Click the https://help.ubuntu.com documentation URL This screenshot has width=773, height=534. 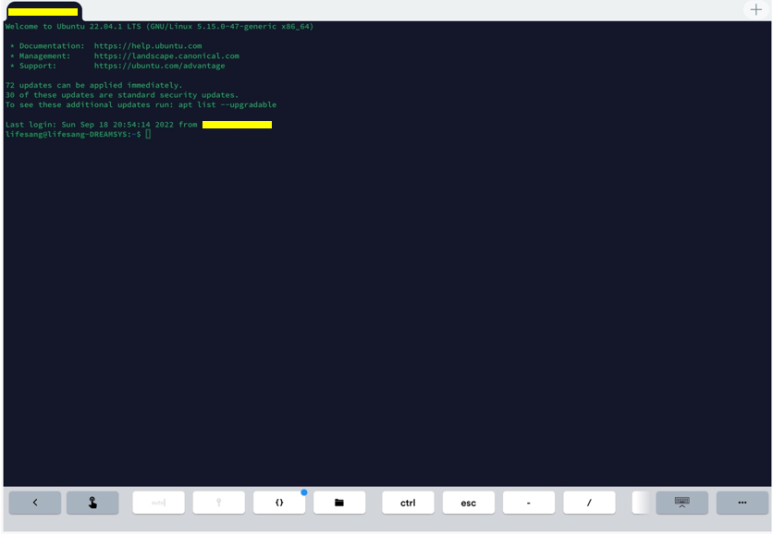coord(148,46)
